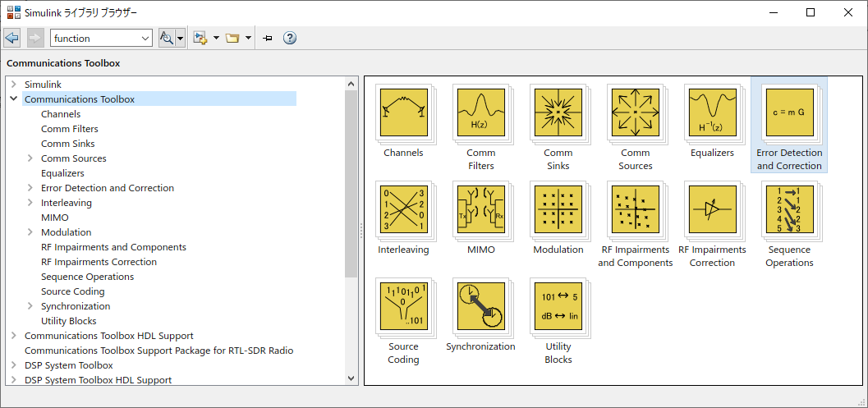This screenshot has width=868, height=408.
Task: Expand the Interleaving tree node
Action: [30, 203]
